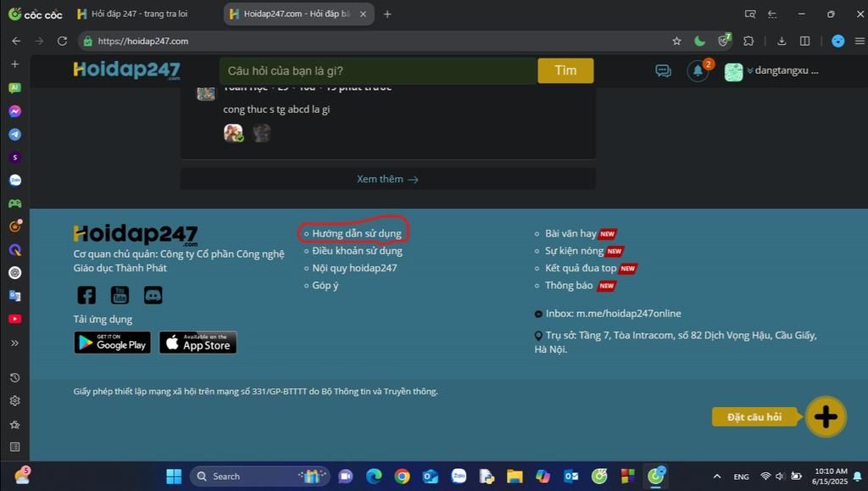Viewport: 868px width, 491px height.
Task: Open the green game controller sidebar icon
Action: point(15,204)
